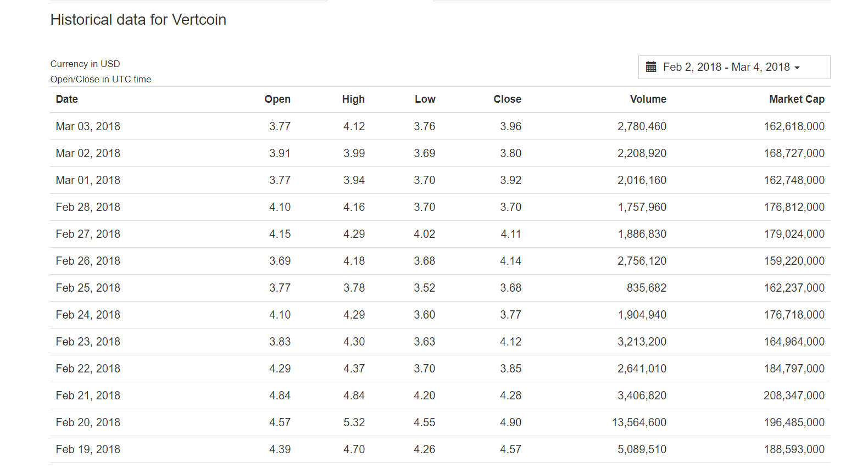868x468 pixels.
Task: Click the 4.02 low value for Feb 27
Action: click(x=425, y=234)
